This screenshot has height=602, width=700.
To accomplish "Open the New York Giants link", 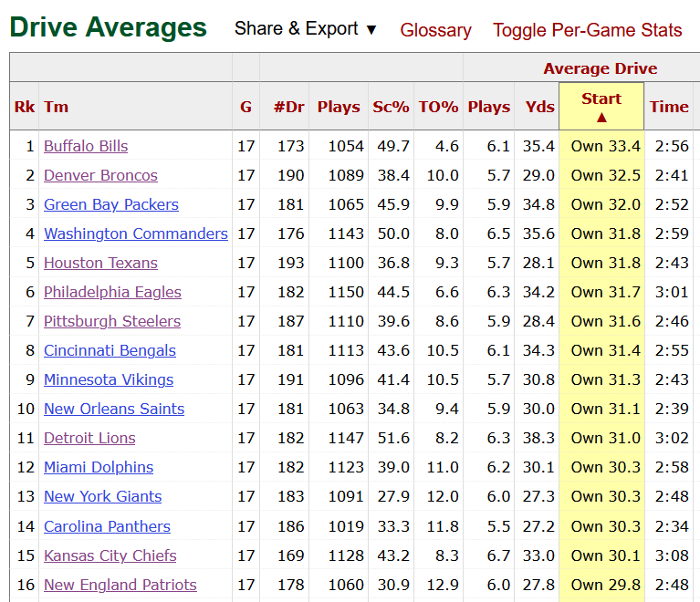I will coord(103,496).
